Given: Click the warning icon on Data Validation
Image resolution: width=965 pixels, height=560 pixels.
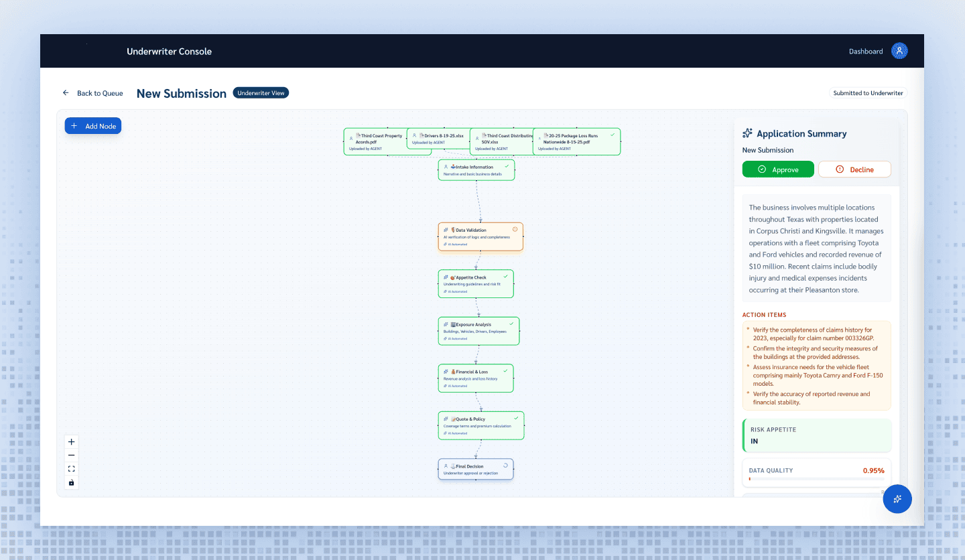Looking at the screenshot, I should [515, 230].
